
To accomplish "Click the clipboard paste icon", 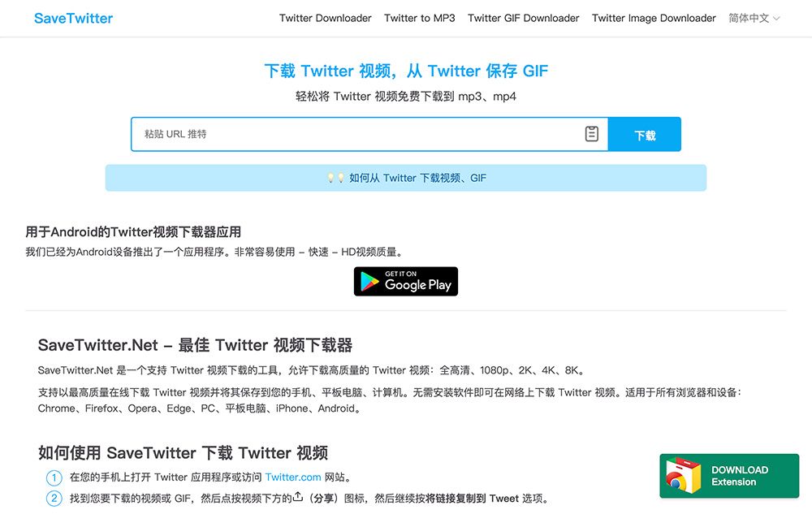I will pyautogui.click(x=591, y=134).
